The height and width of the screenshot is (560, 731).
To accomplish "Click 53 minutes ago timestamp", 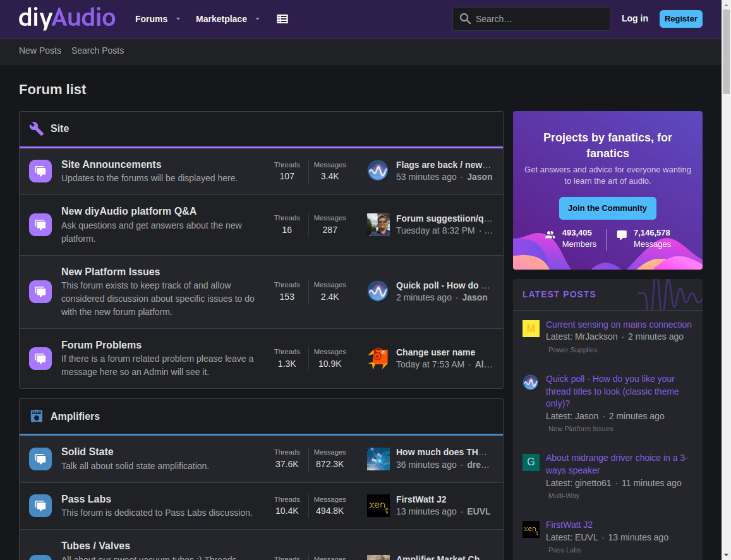I will pos(426,177).
